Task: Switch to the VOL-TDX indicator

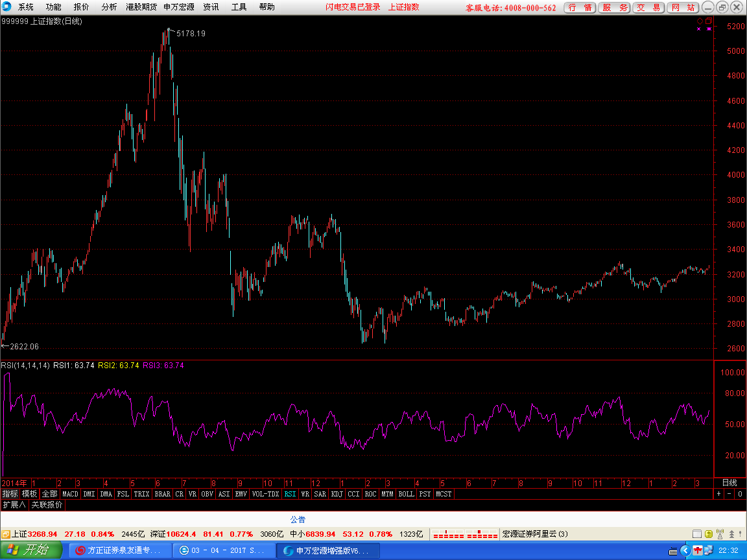Action: point(265,494)
